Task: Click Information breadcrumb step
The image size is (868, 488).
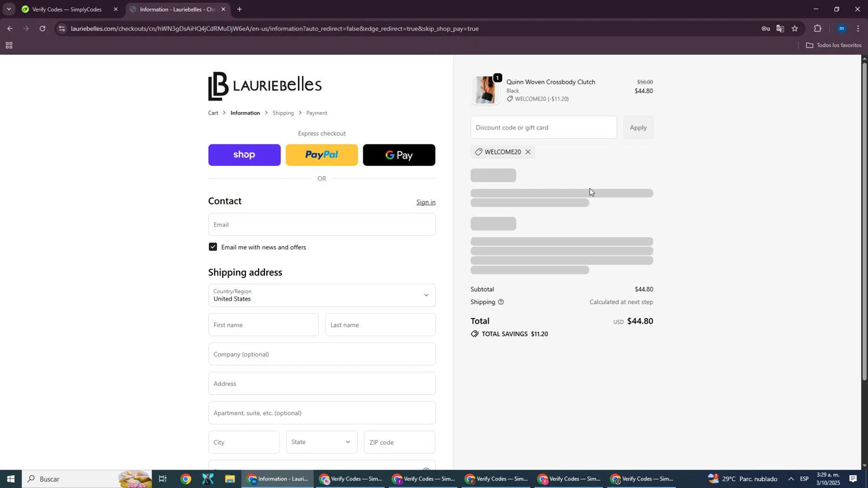Action: point(245,113)
